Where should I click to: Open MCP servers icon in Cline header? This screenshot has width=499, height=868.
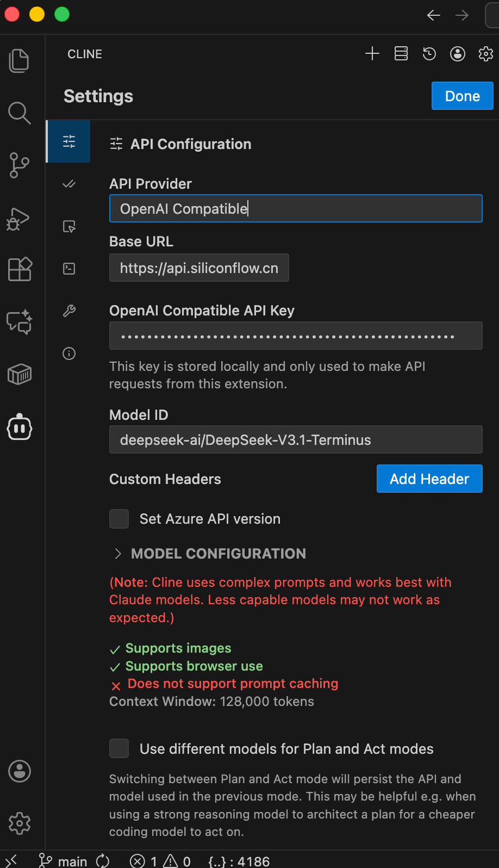point(401,53)
